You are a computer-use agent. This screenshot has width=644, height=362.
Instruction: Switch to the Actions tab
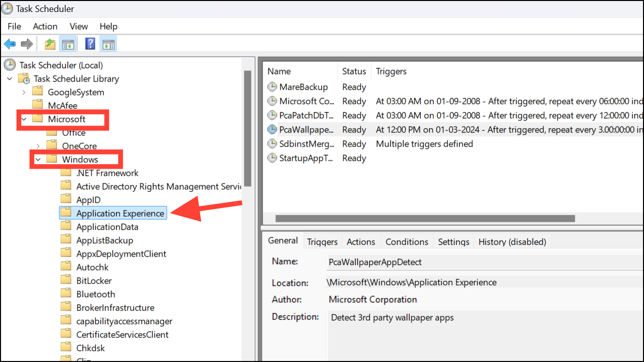coord(361,242)
